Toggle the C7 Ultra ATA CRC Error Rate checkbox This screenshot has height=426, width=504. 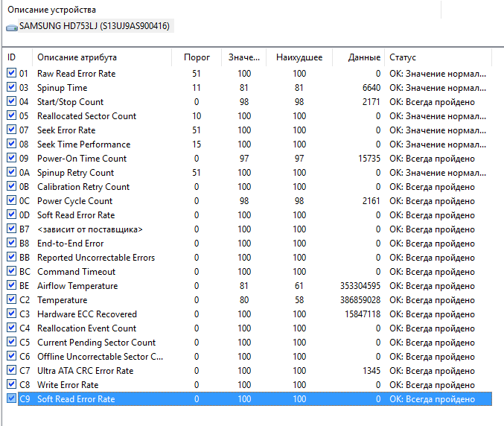coord(11,370)
